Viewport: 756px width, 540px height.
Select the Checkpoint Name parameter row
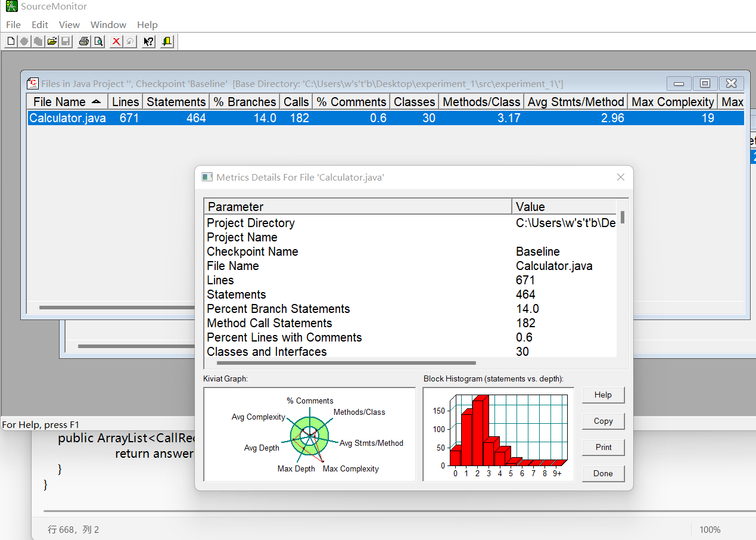coord(411,252)
